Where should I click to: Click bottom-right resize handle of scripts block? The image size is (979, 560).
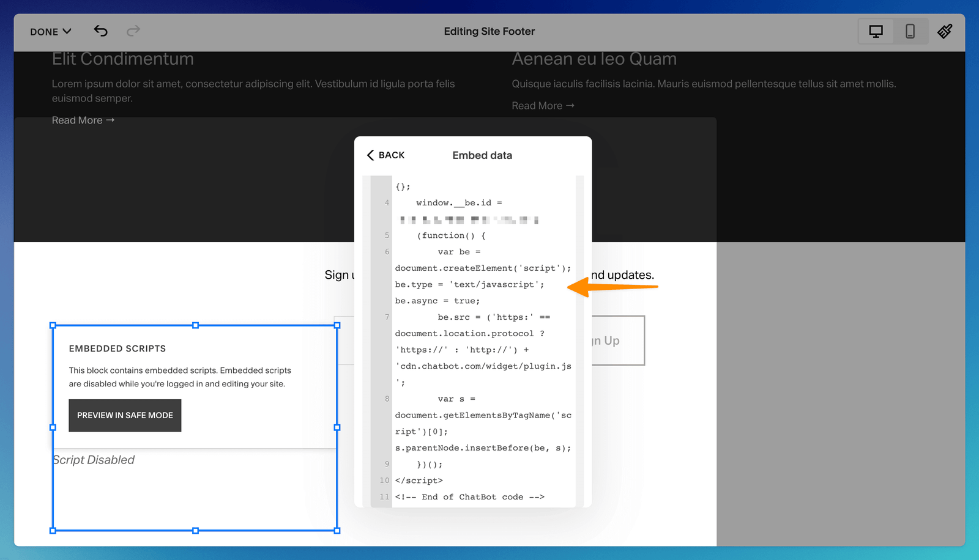coord(337,531)
